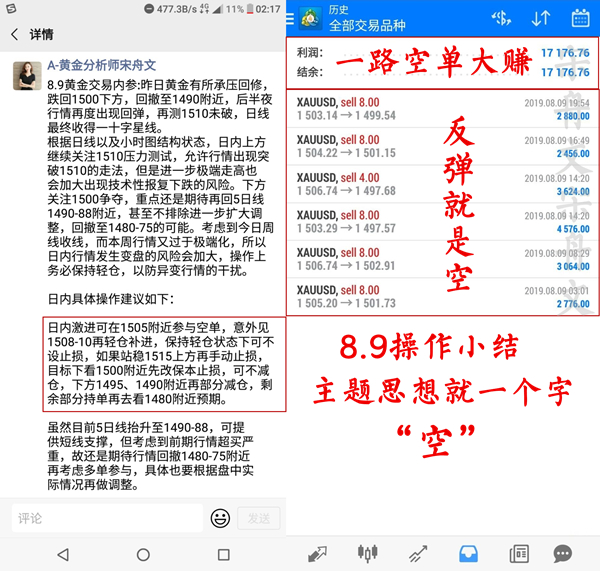Tap the profit value 4 576.00
The width and height of the screenshot is (600, 571).
coord(573,229)
